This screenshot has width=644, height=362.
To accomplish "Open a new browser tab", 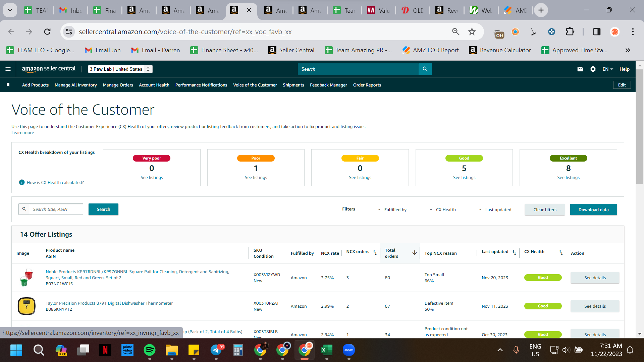I will click(x=541, y=10).
